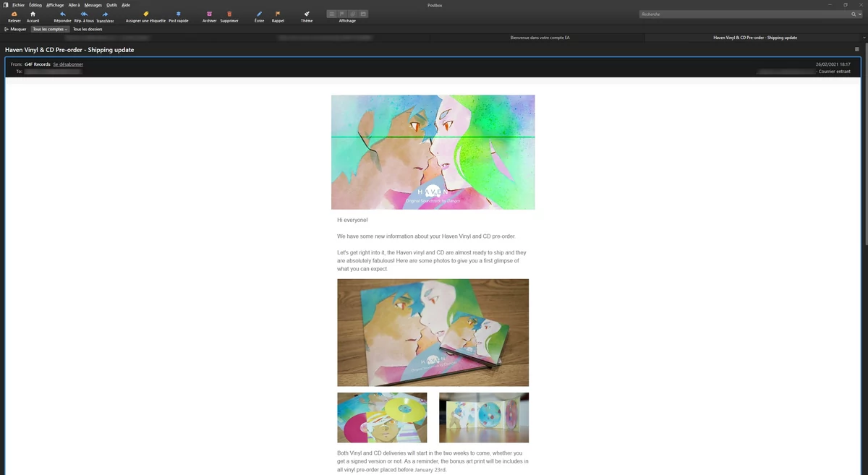The image size is (868, 475).
Task: Reply to all with Rép. à tous
Action: (x=84, y=14)
